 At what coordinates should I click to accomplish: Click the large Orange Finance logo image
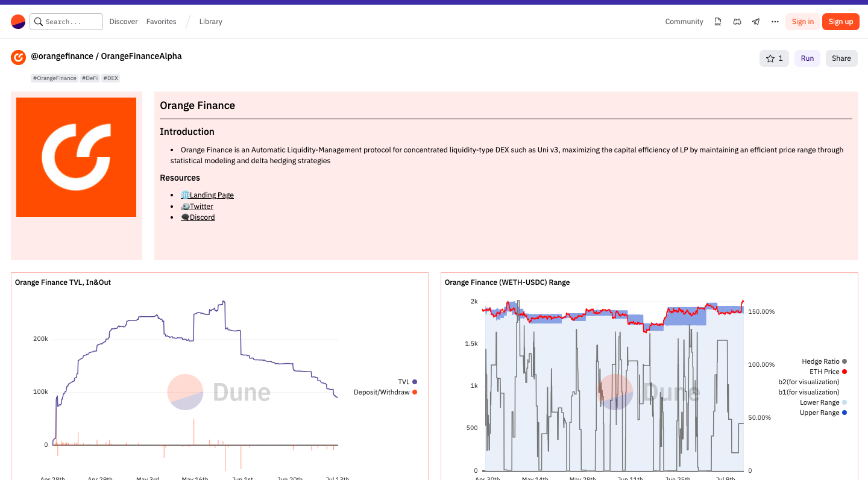coord(76,157)
